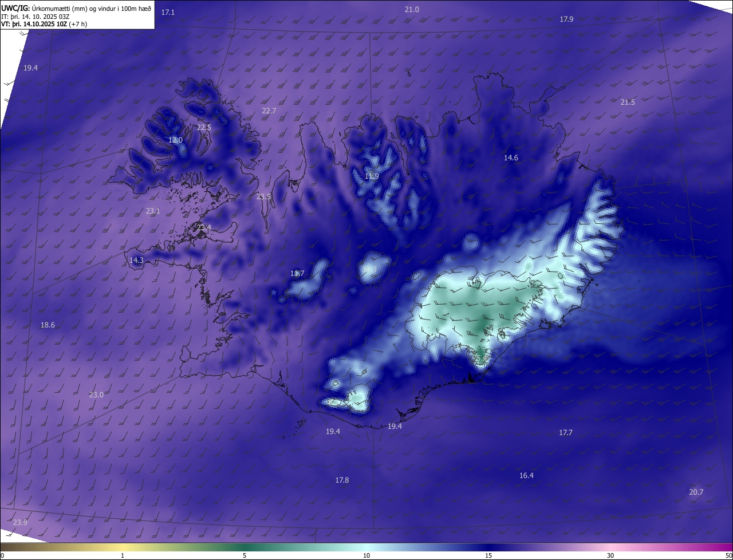Click the 16.4 value label on the map
Image resolution: width=733 pixels, height=560 pixels.
coord(526,475)
